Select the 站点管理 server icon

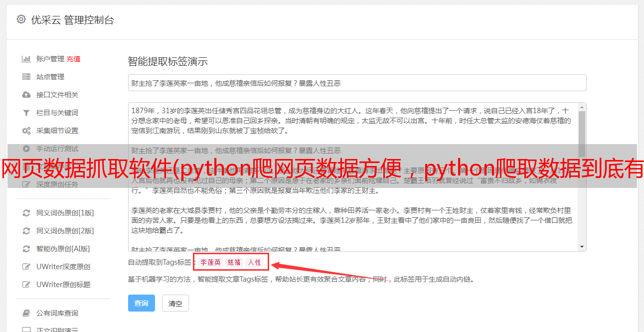pos(26,77)
